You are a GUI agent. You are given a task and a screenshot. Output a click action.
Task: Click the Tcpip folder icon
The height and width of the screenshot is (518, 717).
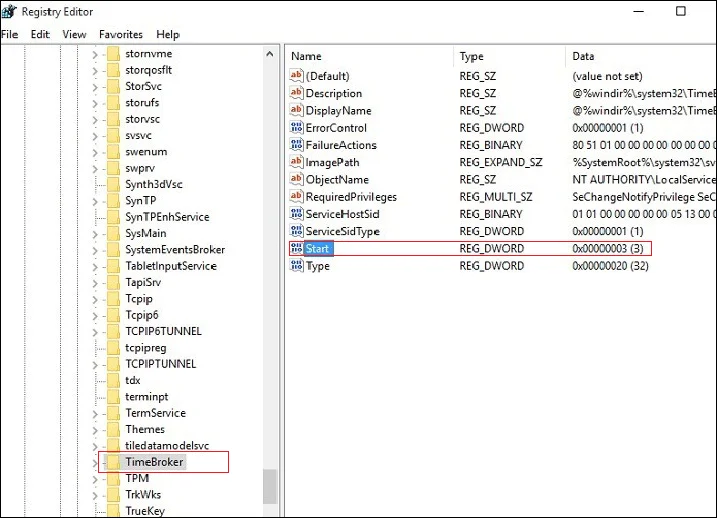point(113,299)
